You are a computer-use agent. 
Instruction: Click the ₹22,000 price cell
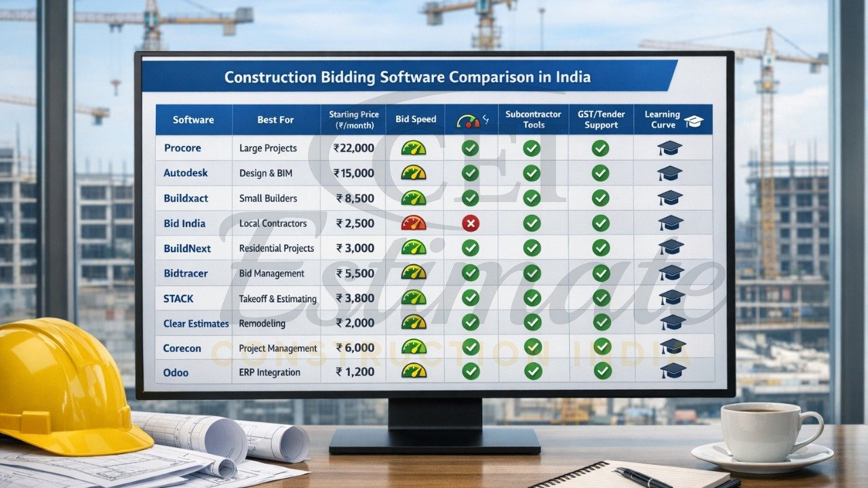(353, 148)
